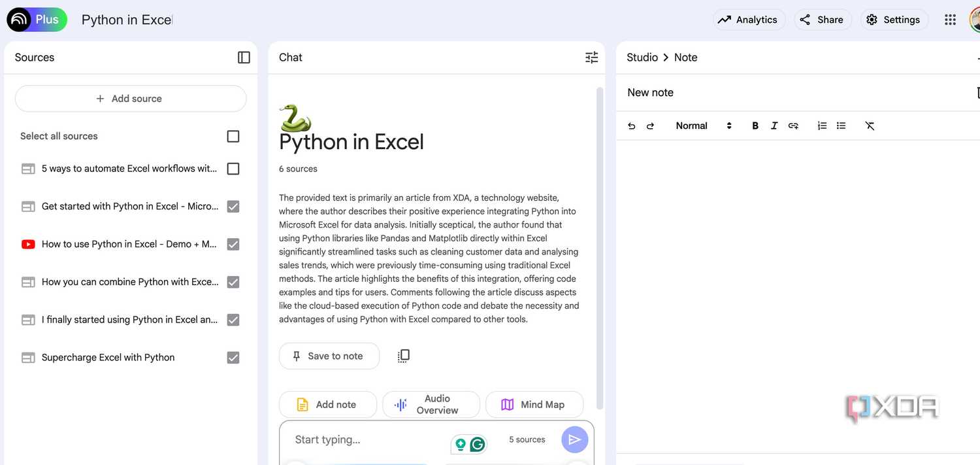Open Google apps grid icon

951,20
